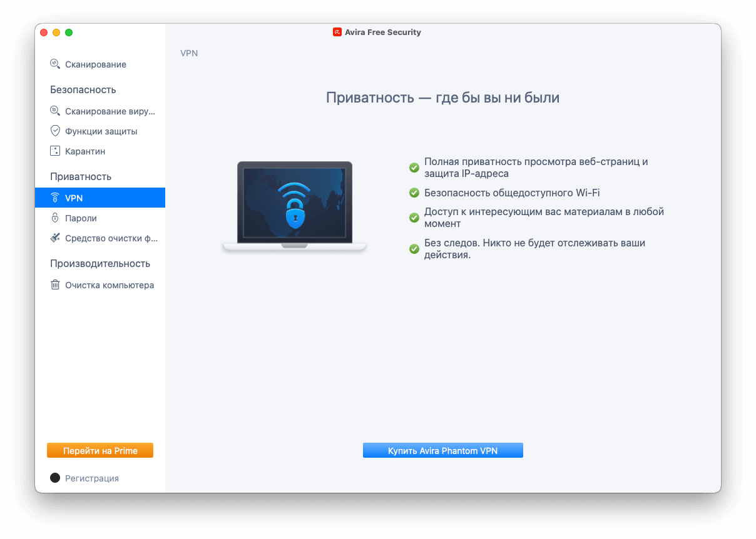Screen dimensions: 756x539
Task: Click the green checkmark beside Безопасность общедоступного Wi-Fi
Action: 414,193
